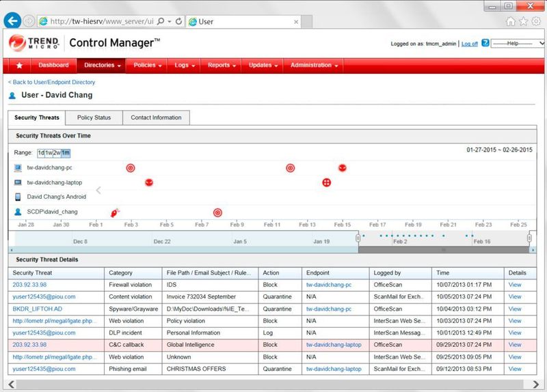Image resolution: width=547 pixels, height=392 pixels.
Task: Click the left chevron to scroll the timeline back
Action: click(98, 190)
